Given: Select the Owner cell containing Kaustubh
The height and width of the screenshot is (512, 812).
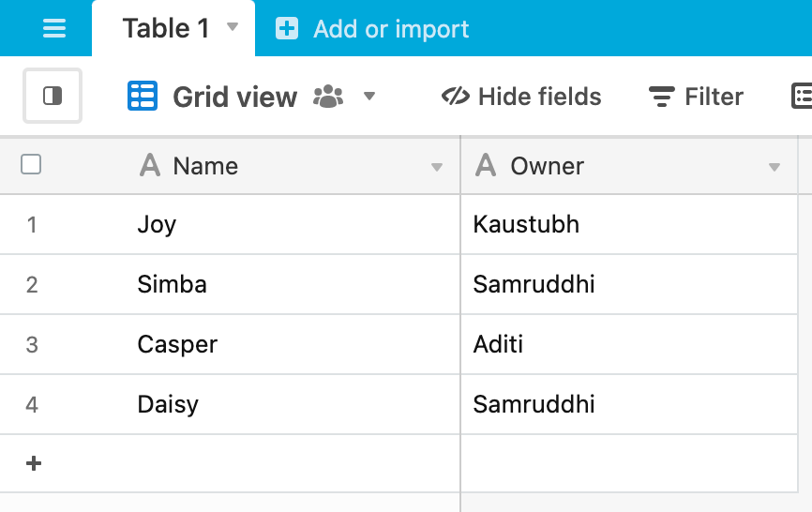Looking at the screenshot, I should tap(628, 224).
